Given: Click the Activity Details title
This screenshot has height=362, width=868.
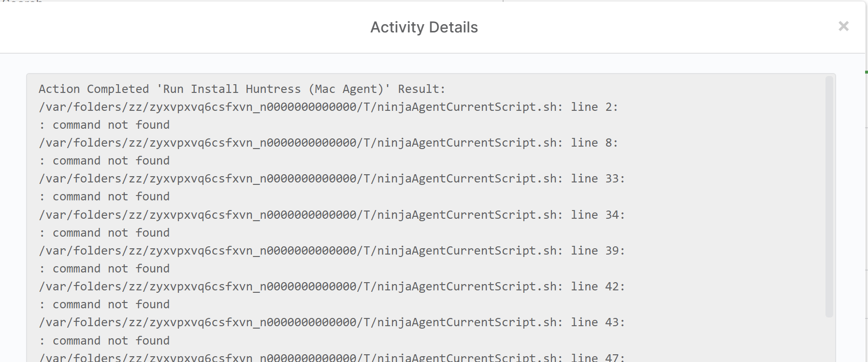Looking at the screenshot, I should click(424, 28).
